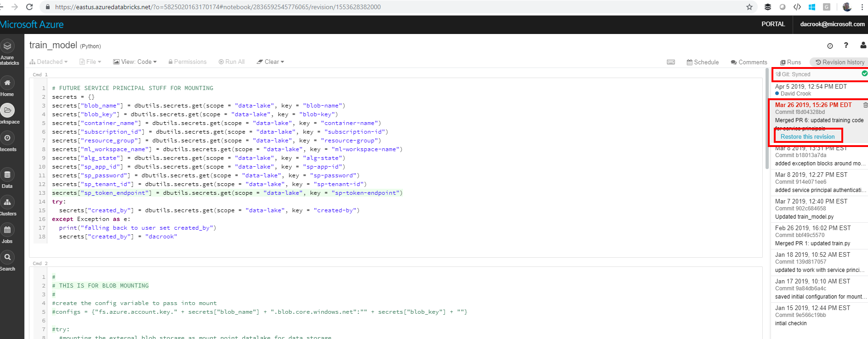This screenshot has height=339, width=868.
Task: Click the stacked layers extension icon
Action: pos(768,7)
